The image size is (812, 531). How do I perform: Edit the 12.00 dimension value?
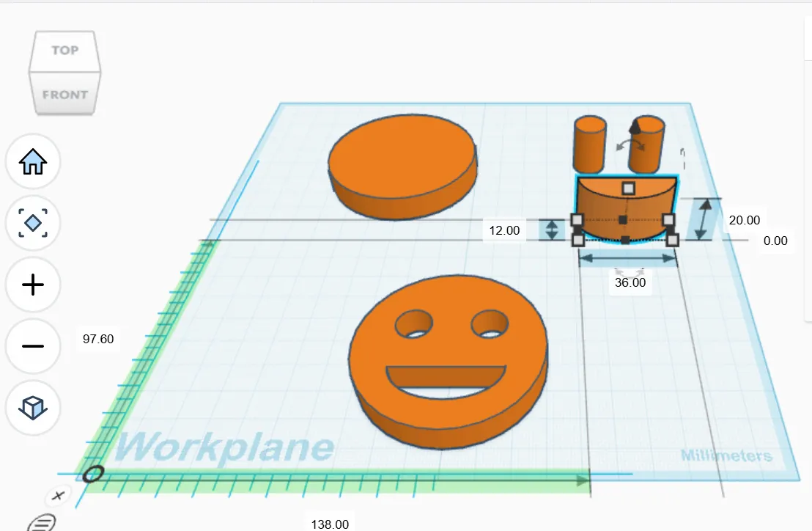click(x=504, y=230)
